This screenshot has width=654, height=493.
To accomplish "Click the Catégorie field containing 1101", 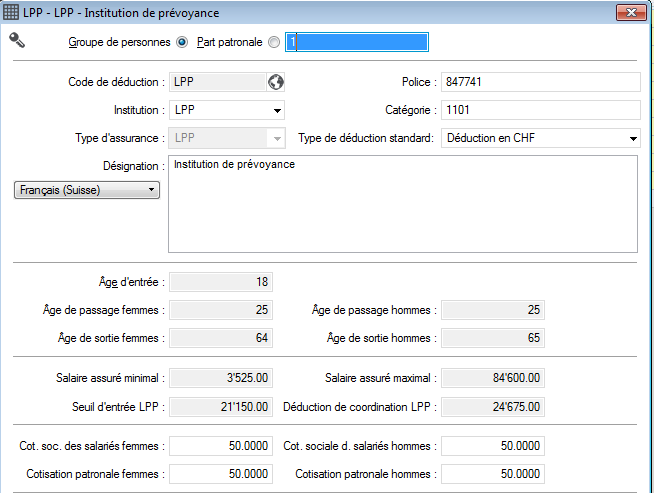I will pos(541,110).
